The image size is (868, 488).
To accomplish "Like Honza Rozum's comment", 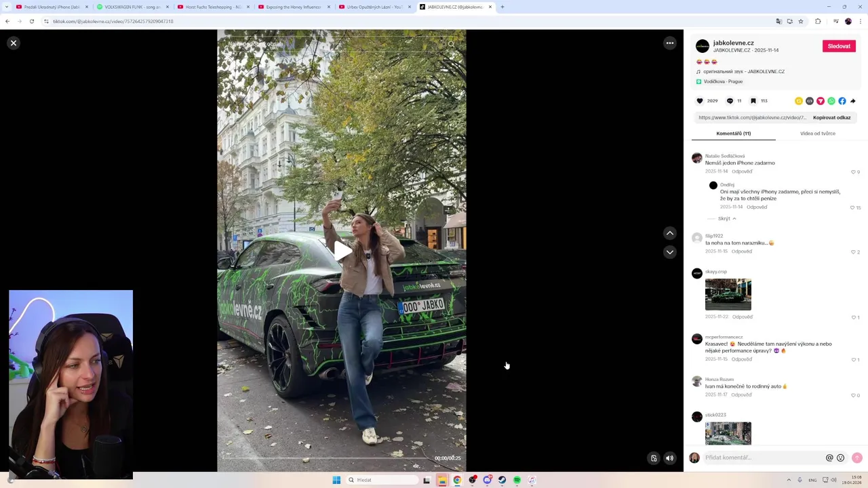I will 854,395.
